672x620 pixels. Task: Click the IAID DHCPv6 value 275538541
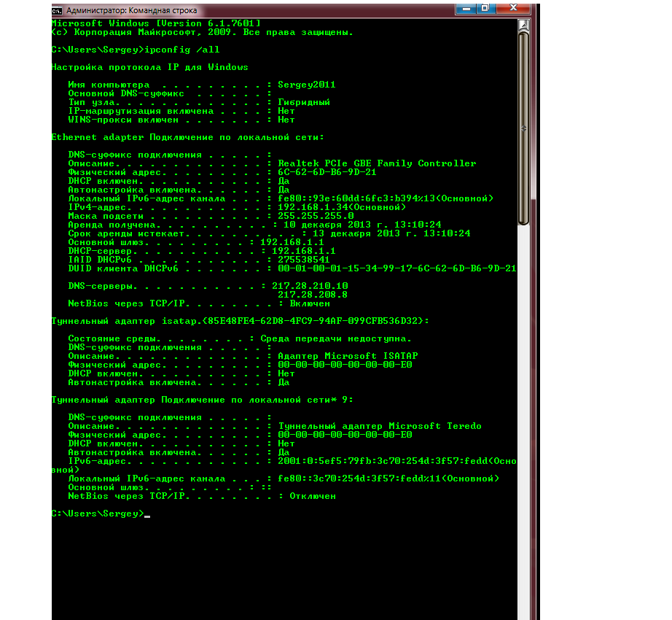304,260
